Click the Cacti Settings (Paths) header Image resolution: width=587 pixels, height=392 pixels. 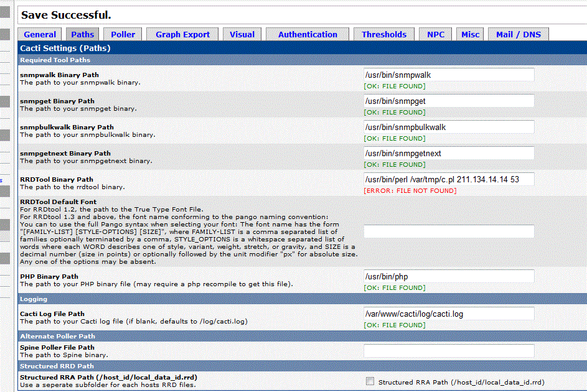(65, 49)
